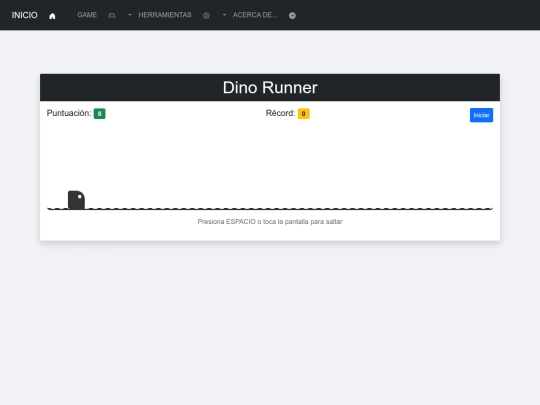This screenshot has width=540, height=405.
Task: Click the 'Presiona ESPACIO o toca la pantalla' hint
Action: pos(270,221)
